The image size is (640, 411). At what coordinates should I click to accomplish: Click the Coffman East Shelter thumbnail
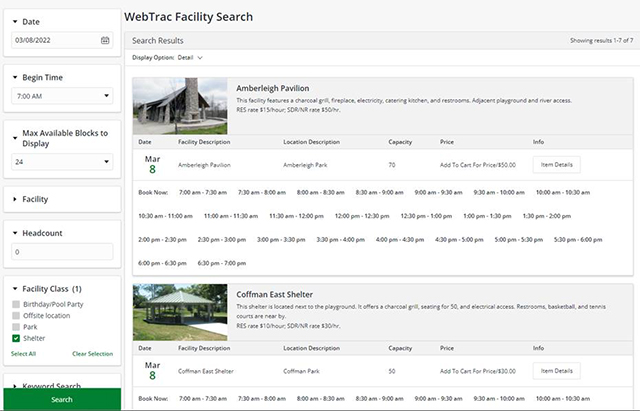tap(179, 313)
